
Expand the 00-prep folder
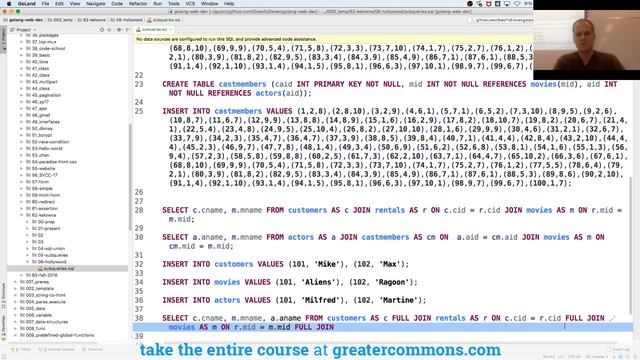tap(27, 222)
